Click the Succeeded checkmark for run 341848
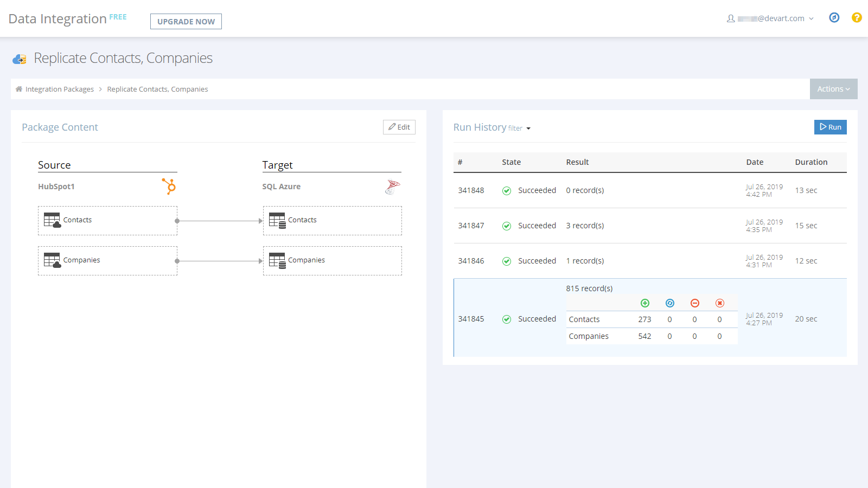The height and width of the screenshot is (488, 868). (x=506, y=190)
